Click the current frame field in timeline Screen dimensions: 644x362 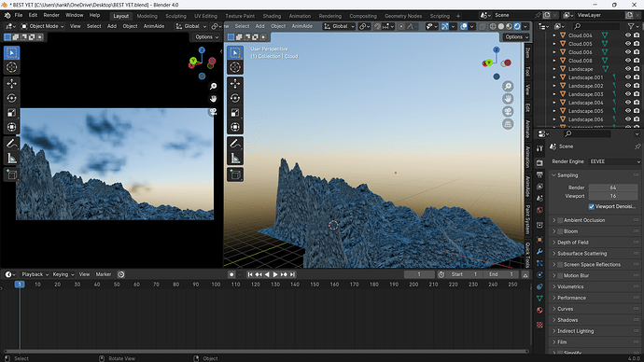point(419,274)
